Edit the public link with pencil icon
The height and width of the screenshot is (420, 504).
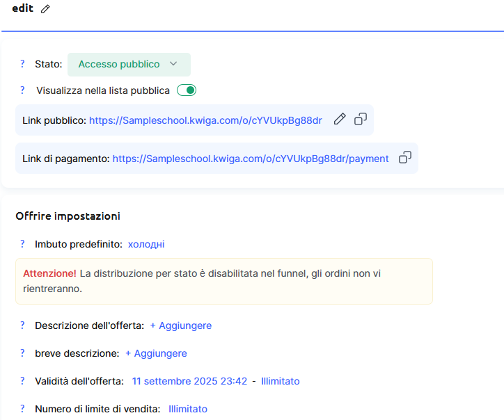click(340, 120)
